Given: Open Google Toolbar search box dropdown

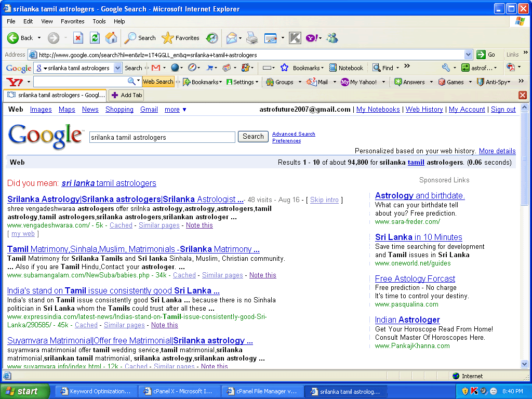Looking at the screenshot, I should coord(117,68).
